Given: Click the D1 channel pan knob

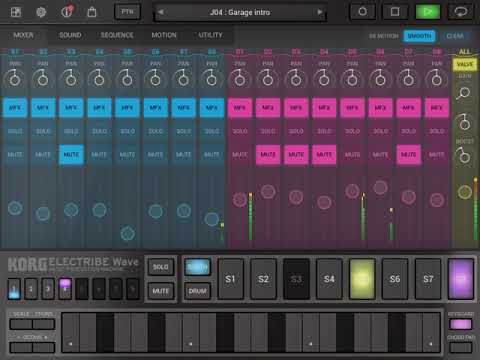Looking at the screenshot, I should tap(240, 79).
